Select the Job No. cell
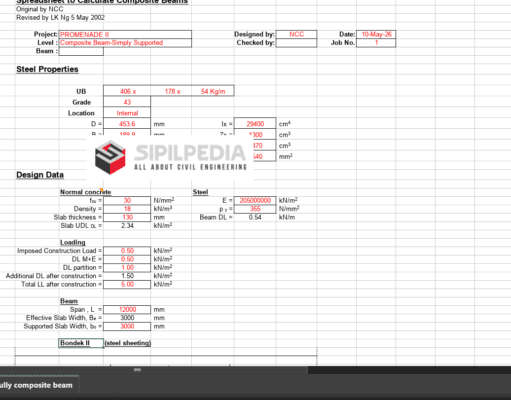 pyautogui.click(x=376, y=43)
